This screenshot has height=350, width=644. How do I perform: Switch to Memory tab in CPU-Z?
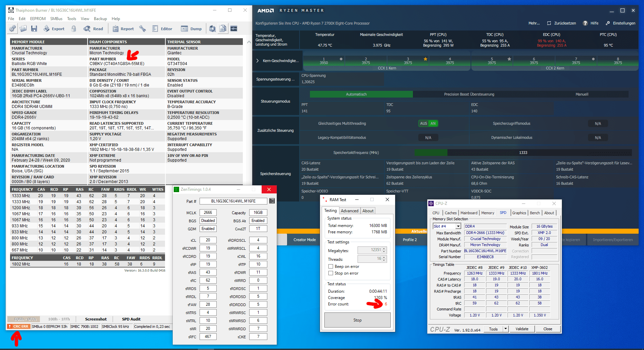pyautogui.click(x=487, y=213)
